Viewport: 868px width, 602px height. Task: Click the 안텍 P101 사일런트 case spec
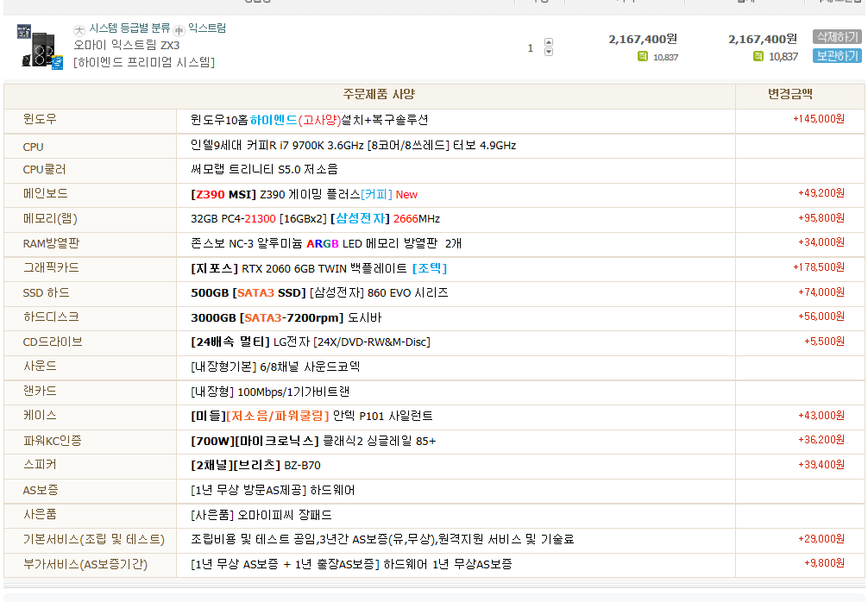pos(311,416)
